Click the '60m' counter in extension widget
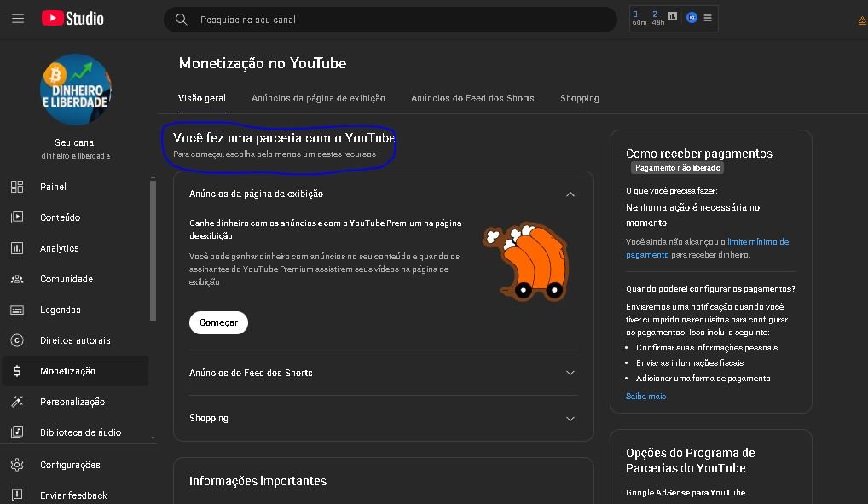The height and width of the screenshot is (504, 868). [x=639, y=23]
